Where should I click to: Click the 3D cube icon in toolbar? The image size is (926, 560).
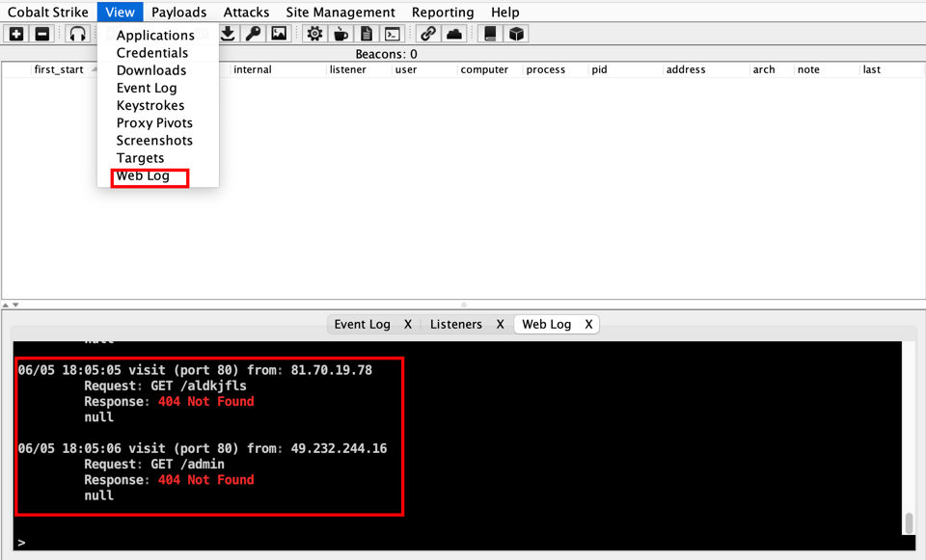tap(517, 34)
